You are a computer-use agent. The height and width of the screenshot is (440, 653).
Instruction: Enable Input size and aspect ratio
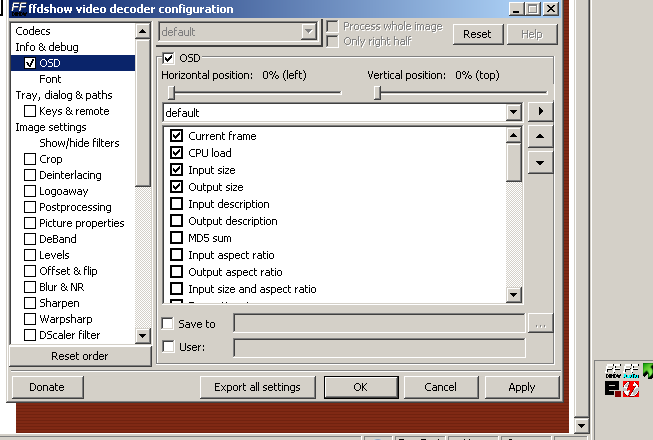177,288
